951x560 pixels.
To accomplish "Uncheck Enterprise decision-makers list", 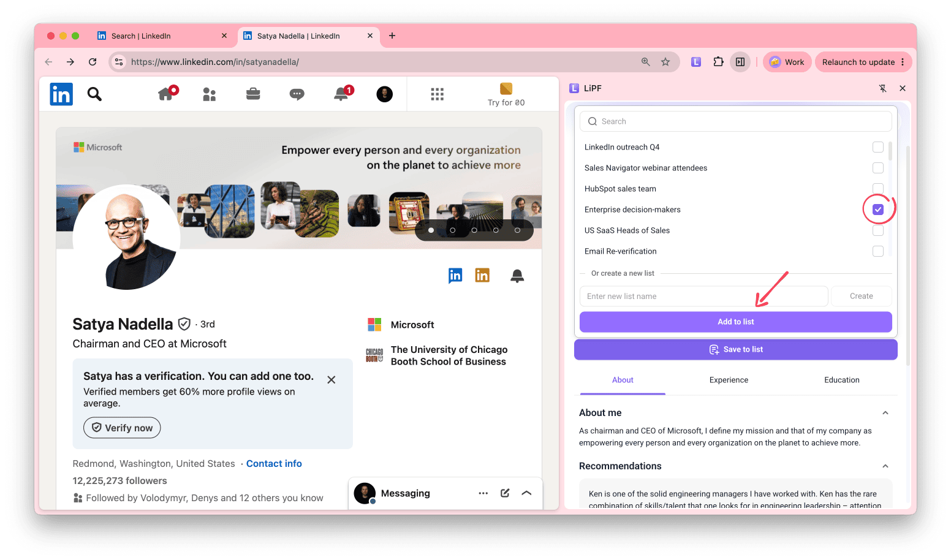I will point(878,210).
